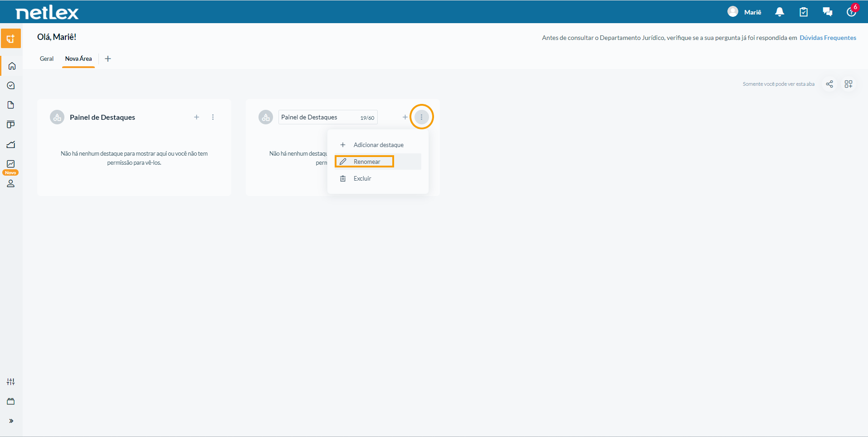Add a new tab with plus button
This screenshot has height=437, width=868.
108,59
